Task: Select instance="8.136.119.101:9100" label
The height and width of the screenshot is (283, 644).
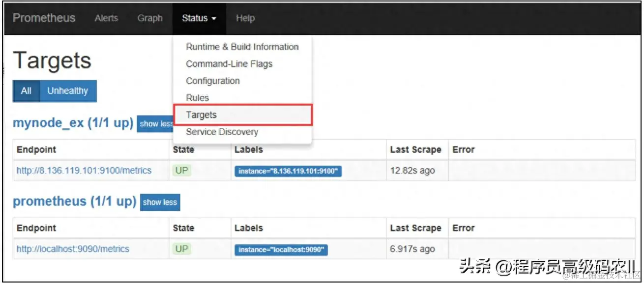Action: (288, 171)
